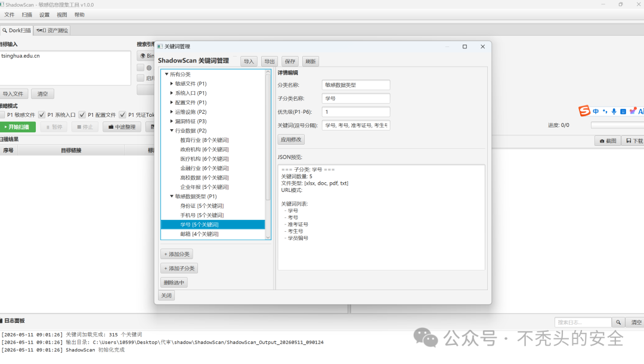Screen dimensions: 644x364
Task: Open the Sogou soft keyboard icon
Action: pyautogui.click(x=623, y=111)
